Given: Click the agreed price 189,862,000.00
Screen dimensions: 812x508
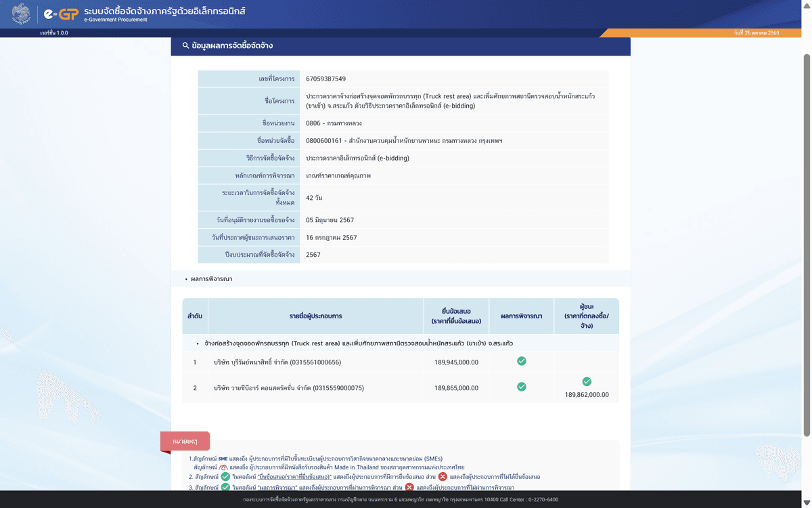Looking at the screenshot, I should tap(587, 395).
